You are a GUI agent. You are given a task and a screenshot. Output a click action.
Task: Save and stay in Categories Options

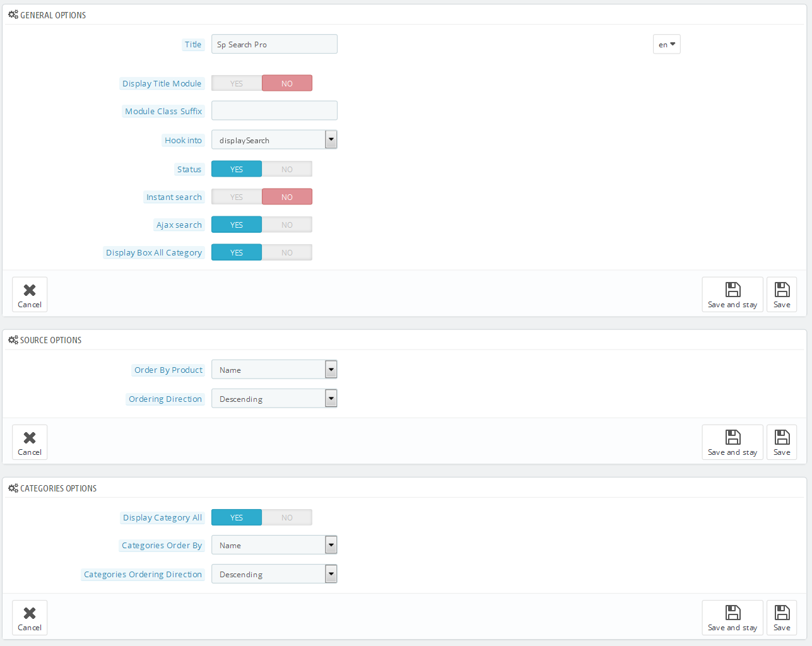[733, 618]
